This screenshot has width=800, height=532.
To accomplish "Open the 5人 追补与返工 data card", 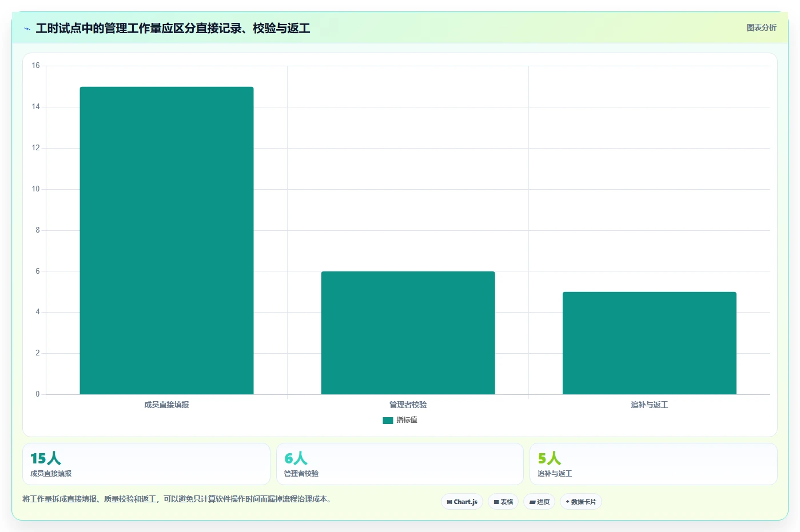I will click(x=653, y=464).
